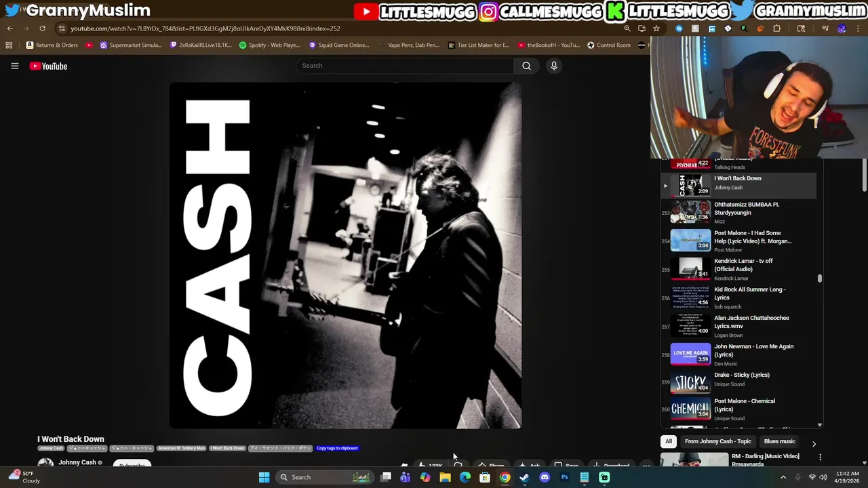Select the Blues music filter chip
Viewport: 868px width, 488px height.
point(780,441)
